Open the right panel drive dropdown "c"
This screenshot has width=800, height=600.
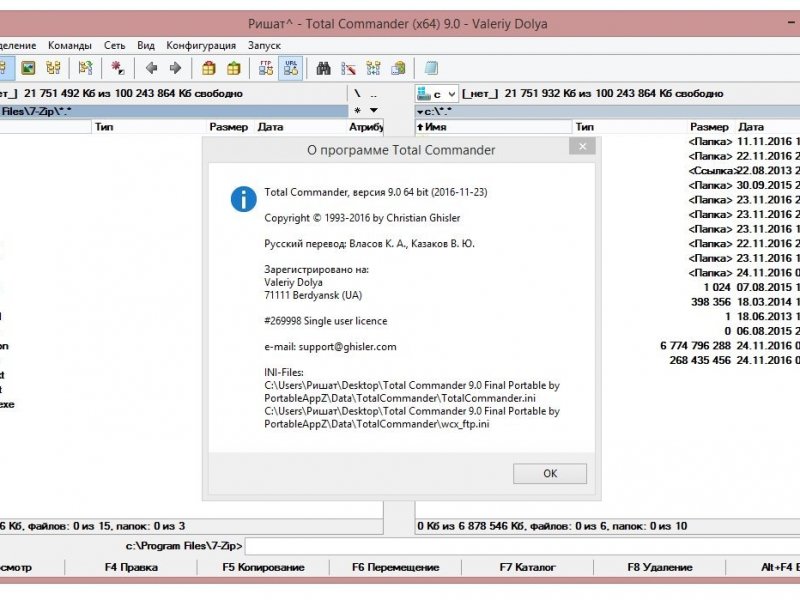[437, 94]
